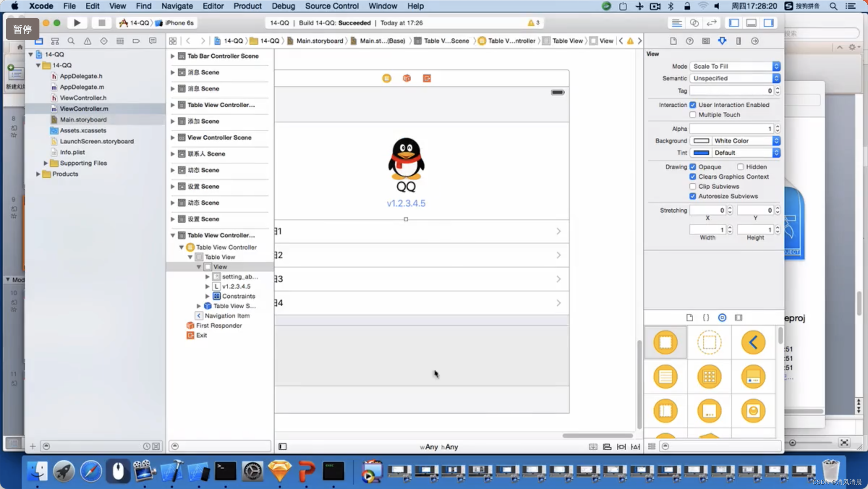Toggle User Interaction Enabled checkbox
868x489 pixels.
[693, 105]
